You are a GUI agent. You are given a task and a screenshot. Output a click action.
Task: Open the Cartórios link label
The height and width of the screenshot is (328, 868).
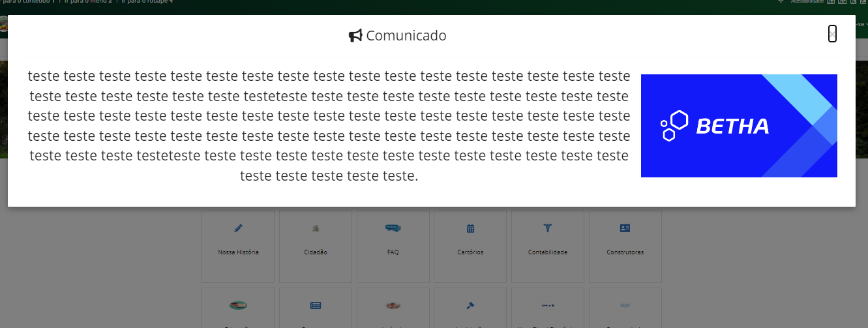coord(470,252)
